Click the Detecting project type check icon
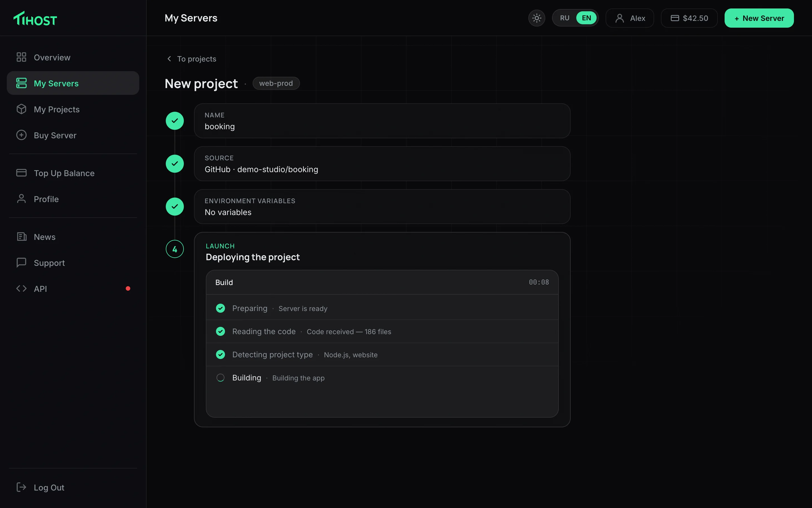Image resolution: width=812 pixels, height=508 pixels. [220, 354]
